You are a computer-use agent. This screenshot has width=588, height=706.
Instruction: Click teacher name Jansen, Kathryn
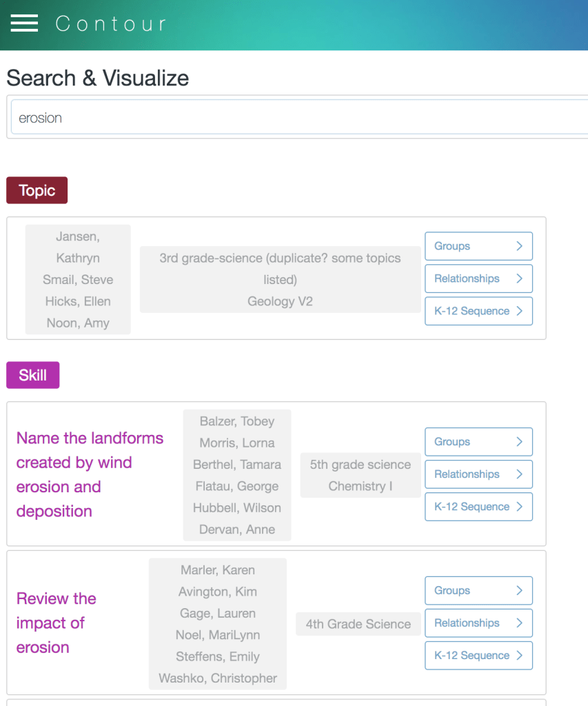pos(78,248)
